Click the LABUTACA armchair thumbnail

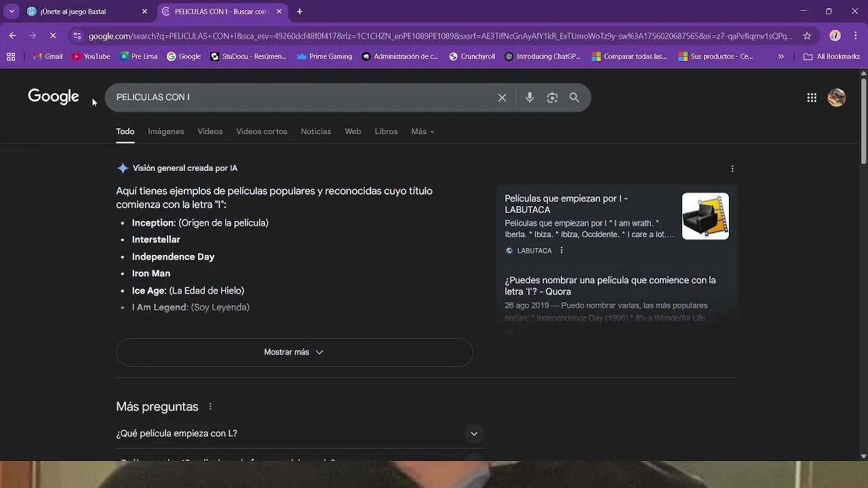(705, 216)
